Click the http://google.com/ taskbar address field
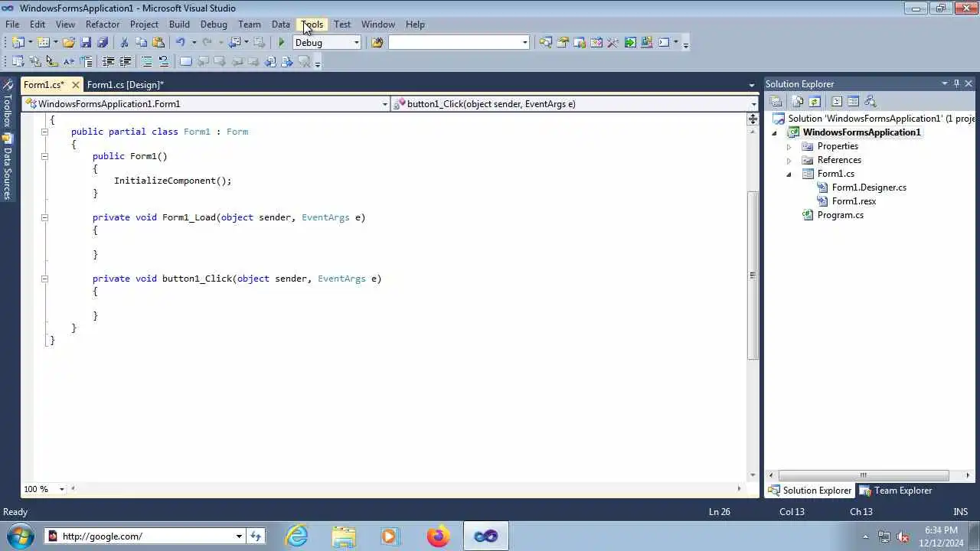 point(144,536)
